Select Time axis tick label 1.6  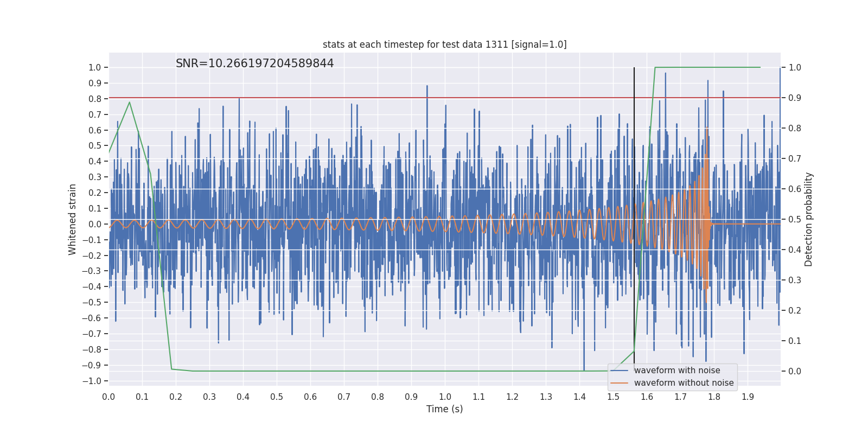647,397
